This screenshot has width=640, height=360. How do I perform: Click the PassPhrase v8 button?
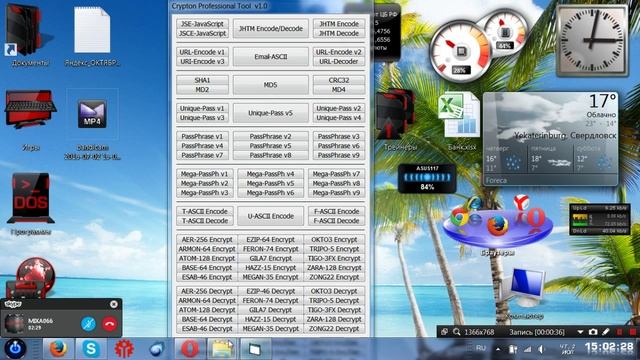click(x=271, y=155)
